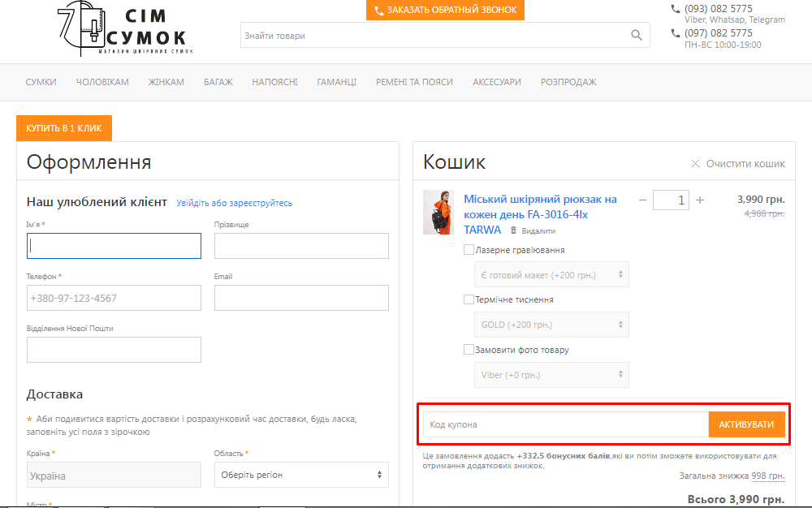Screen dimensions: 812x508
Task: Open the GOLD (+200 грн.) tiснення dropdown
Action: (551, 324)
